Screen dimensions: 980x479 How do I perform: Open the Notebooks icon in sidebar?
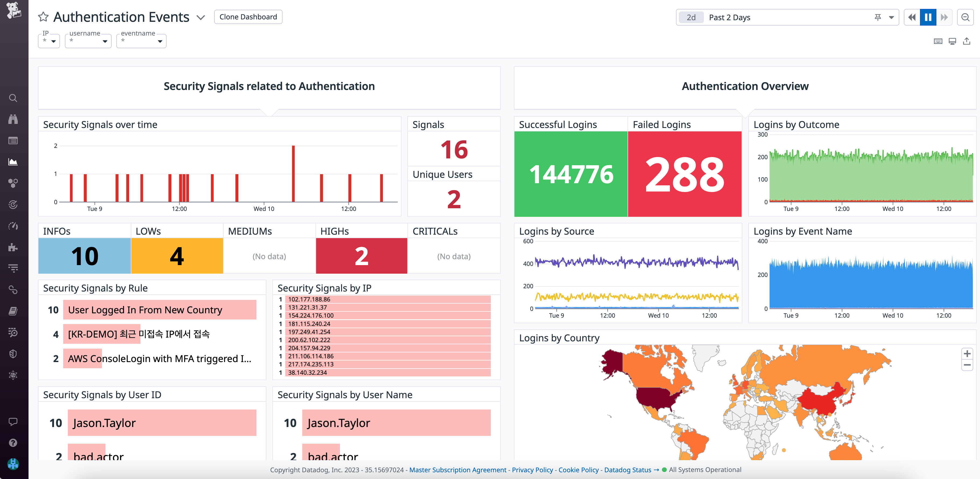click(13, 311)
